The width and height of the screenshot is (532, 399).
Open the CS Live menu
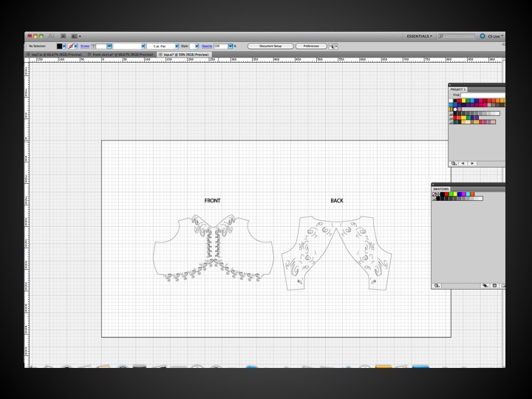(495, 36)
